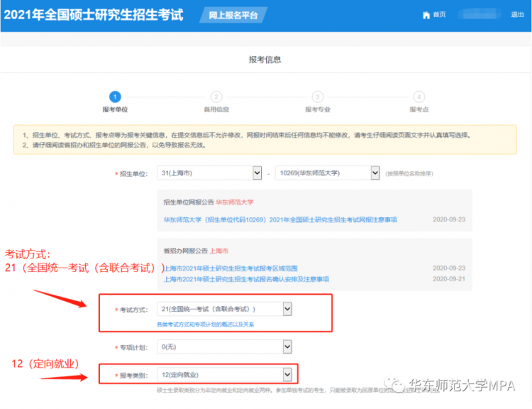The width and height of the screenshot is (532, 409).
Task: Open 华东师范大学 2021 网报注意事项 announcement link
Action: coord(279,220)
